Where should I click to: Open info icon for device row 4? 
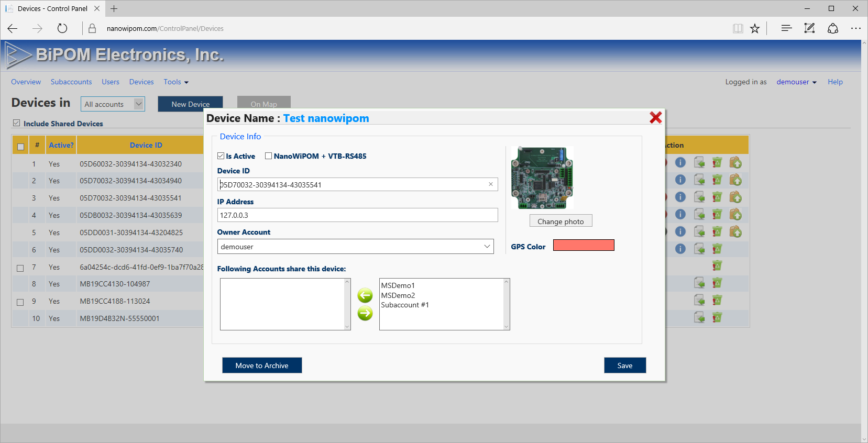(x=680, y=214)
